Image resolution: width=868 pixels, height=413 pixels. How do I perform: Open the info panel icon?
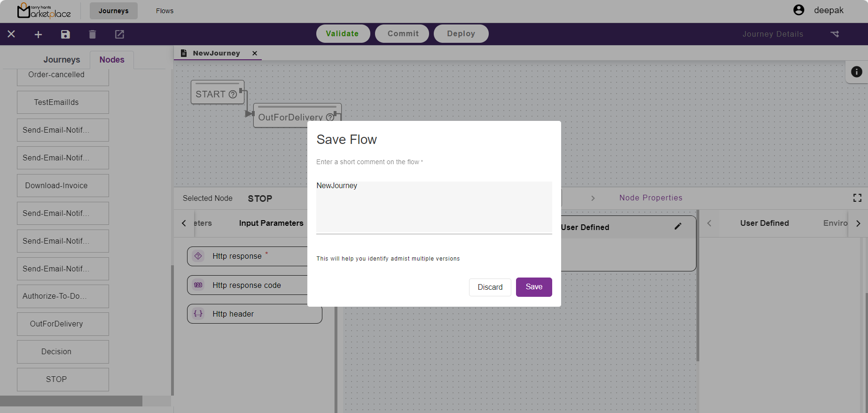tap(856, 71)
